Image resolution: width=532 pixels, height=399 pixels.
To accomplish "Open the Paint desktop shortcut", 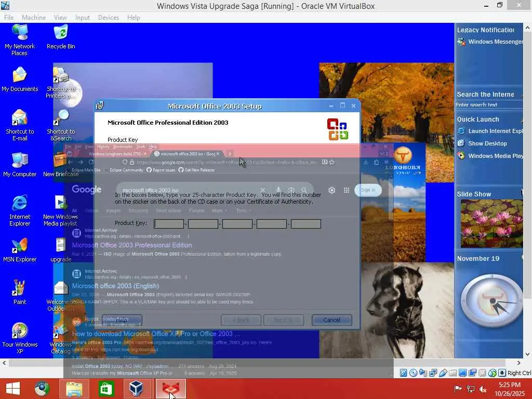I will coord(20,292).
